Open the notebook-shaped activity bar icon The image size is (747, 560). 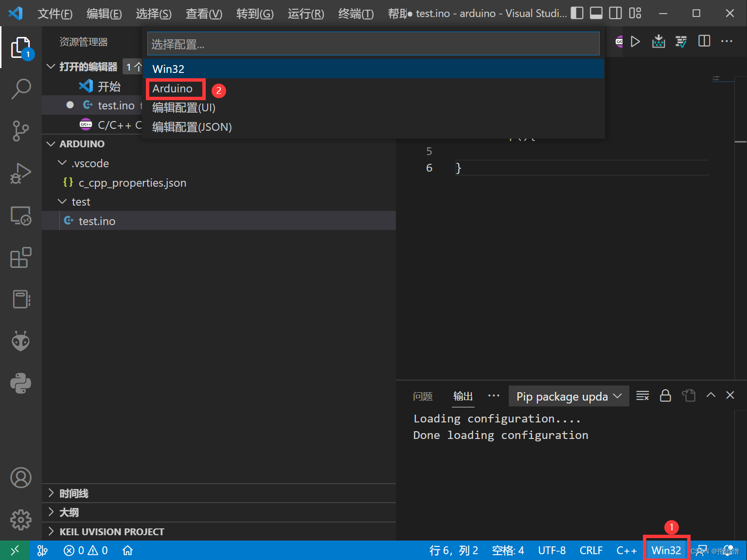[21, 299]
